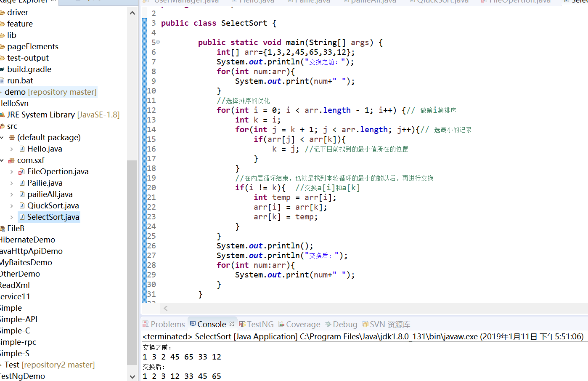Click the default package icon
The height and width of the screenshot is (381, 588).
click(12, 137)
